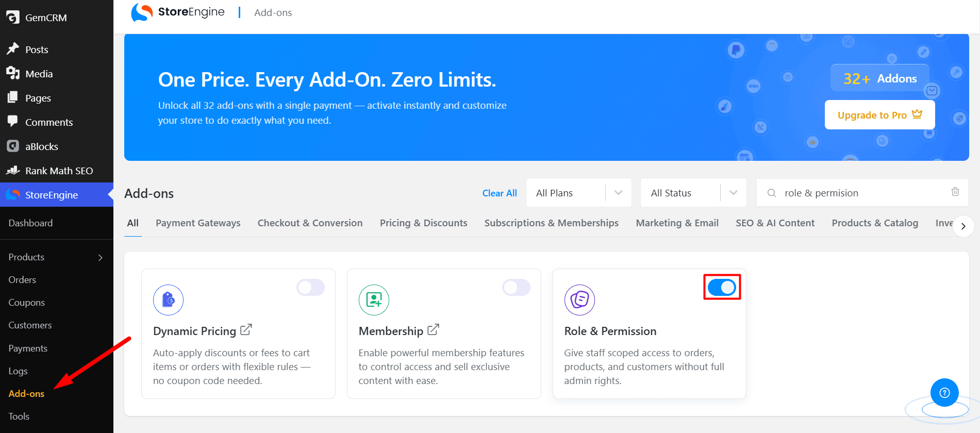Click the add-on search input field
This screenshot has width=980, height=433.
(862, 193)
